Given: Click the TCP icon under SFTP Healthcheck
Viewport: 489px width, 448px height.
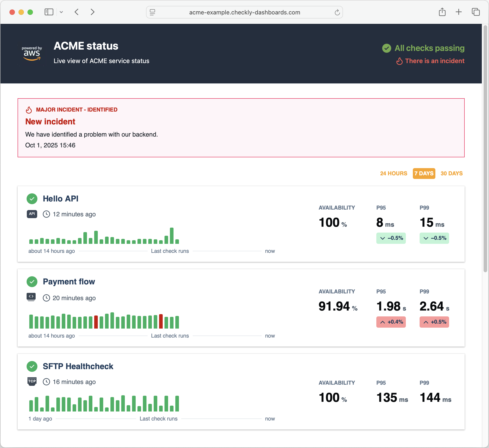Looking at the screenshot, I should click(x=32, y=381).
